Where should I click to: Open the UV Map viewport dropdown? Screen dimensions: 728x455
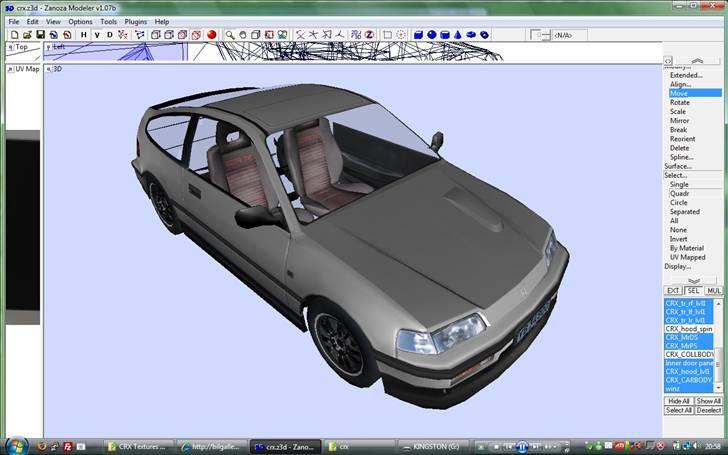coord(10,70)
